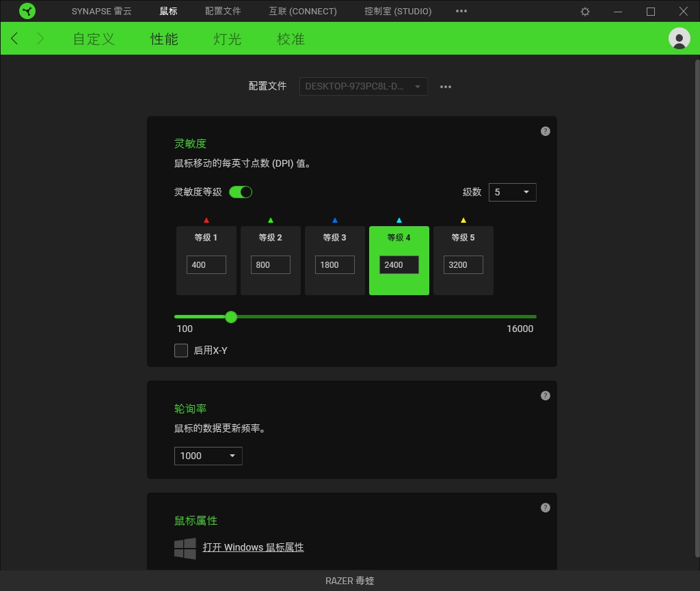This screenshot has height=591, width=700.
Task: Click the 800 DPI input field
Action: [x=271, y=264]
